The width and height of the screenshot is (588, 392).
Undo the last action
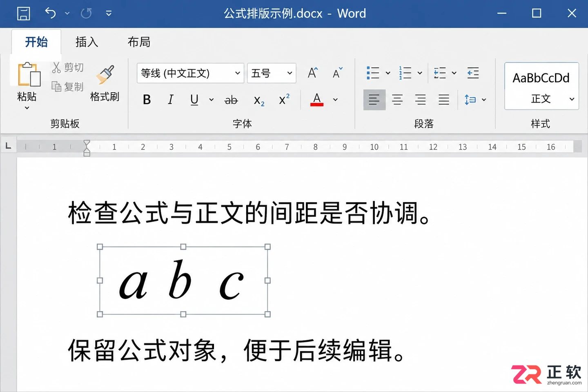50,13
